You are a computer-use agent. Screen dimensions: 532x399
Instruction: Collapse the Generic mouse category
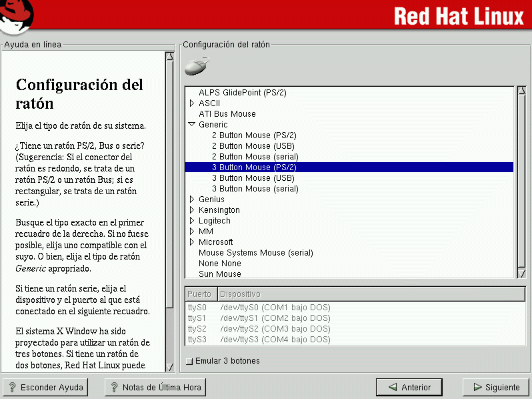(x=191, y=125)
